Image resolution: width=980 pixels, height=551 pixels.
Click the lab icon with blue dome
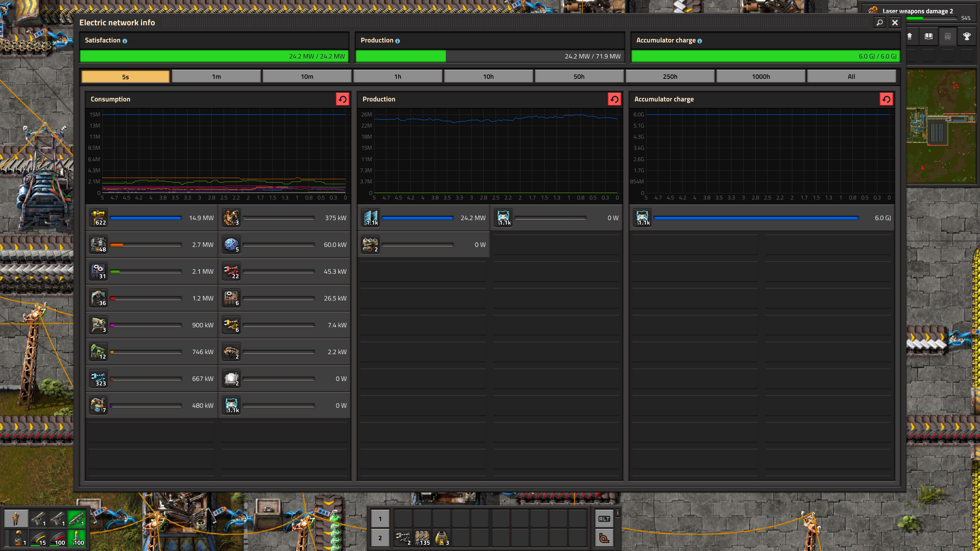[231, 245]
